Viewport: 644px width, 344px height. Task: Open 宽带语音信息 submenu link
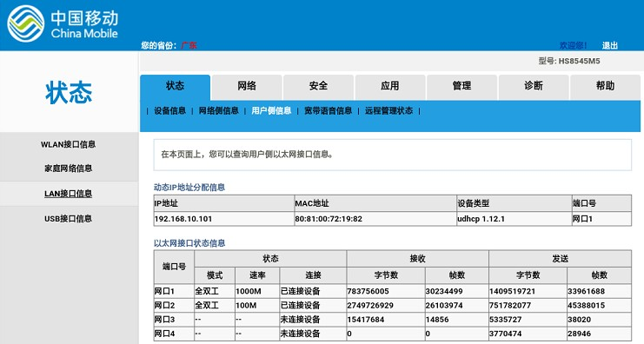329,111
